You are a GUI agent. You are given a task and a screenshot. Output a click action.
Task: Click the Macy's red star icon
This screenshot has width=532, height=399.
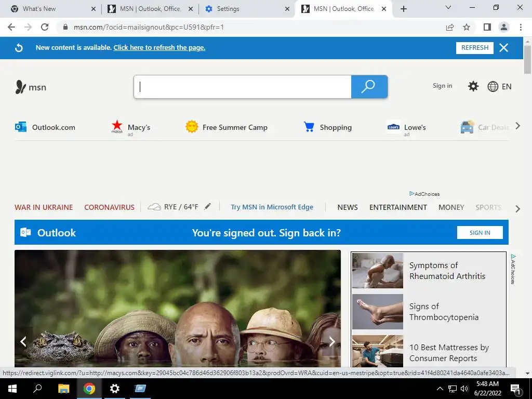pyautogui.click(x=117, y=126)
